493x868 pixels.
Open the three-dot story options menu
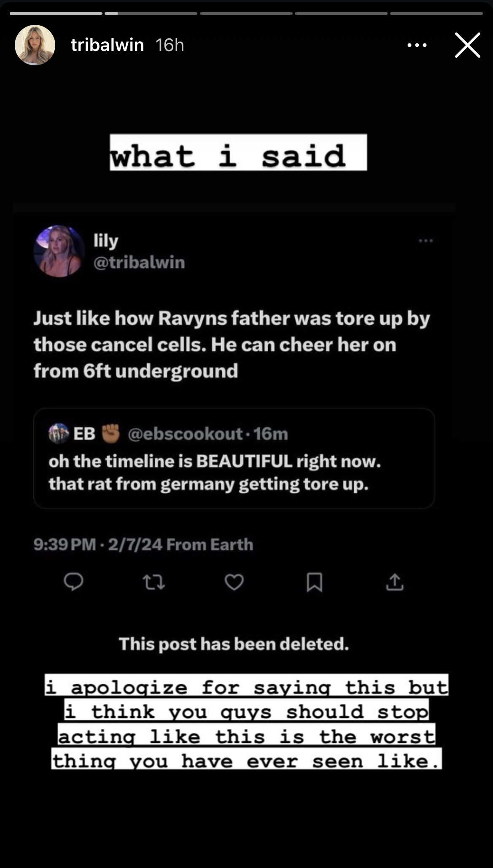[x=417, y=45]
